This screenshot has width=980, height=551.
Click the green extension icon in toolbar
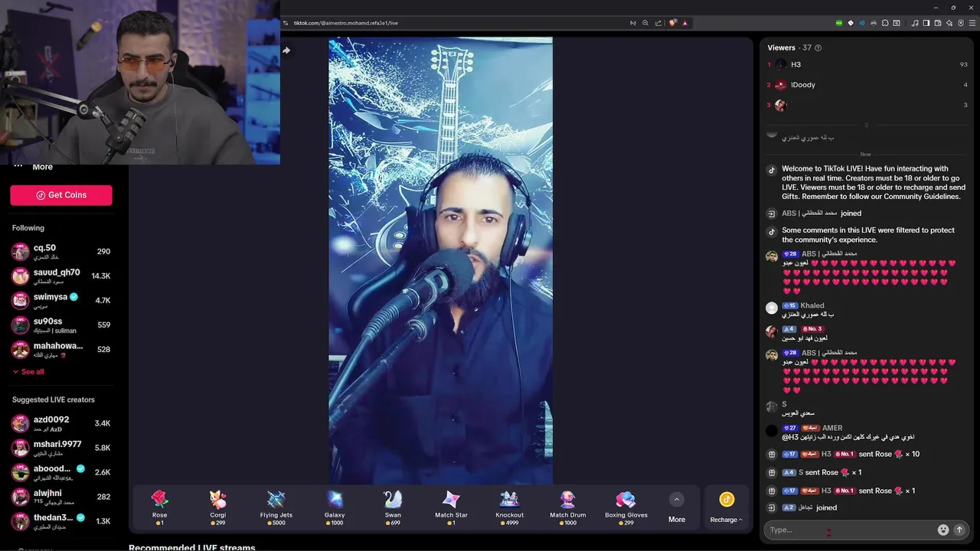(x=839, y=23)
